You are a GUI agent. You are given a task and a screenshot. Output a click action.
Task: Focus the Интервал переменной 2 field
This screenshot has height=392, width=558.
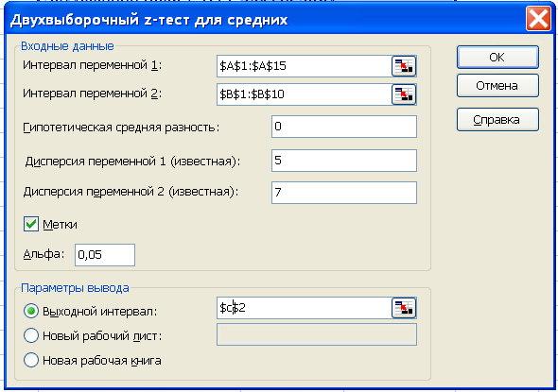(305, 94)
